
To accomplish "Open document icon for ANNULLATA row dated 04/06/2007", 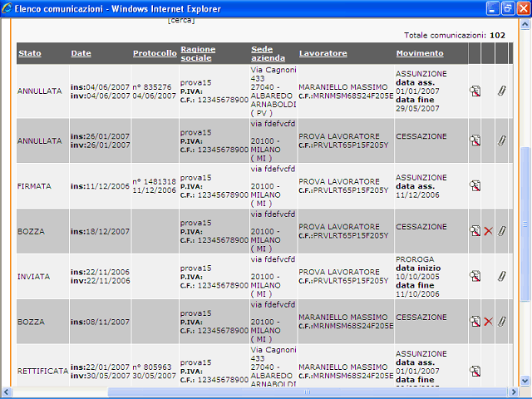I will (475, 91).
